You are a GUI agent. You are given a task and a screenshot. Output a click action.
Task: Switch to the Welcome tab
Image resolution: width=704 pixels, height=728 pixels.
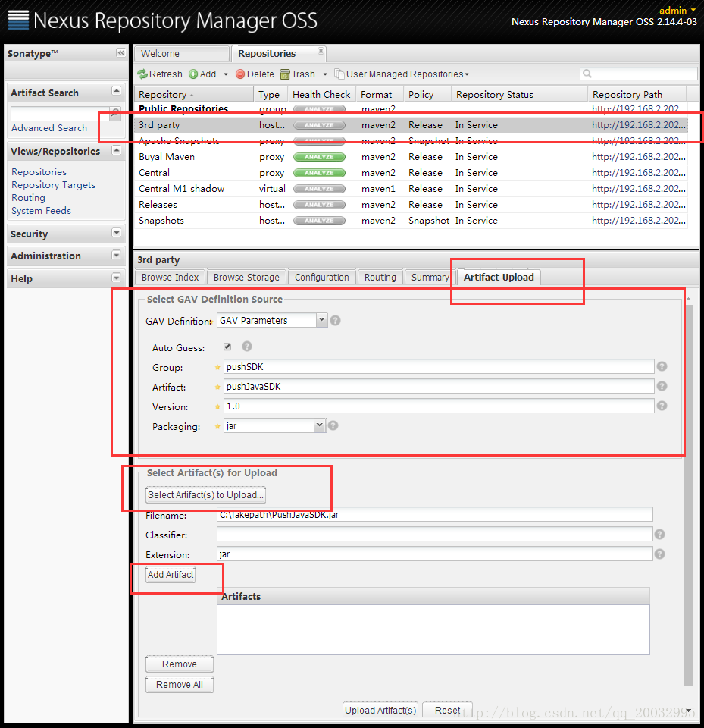coord(181,53)
